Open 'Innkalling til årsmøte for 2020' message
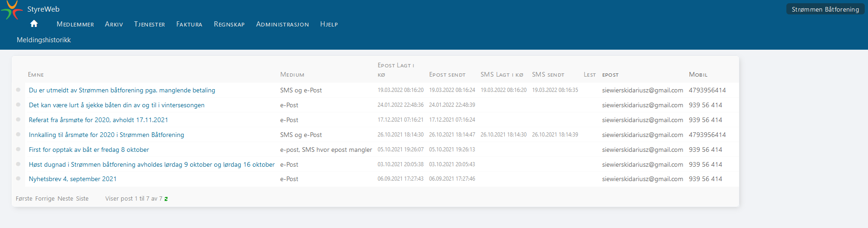 pyautogui.click(x=106, y=135)
